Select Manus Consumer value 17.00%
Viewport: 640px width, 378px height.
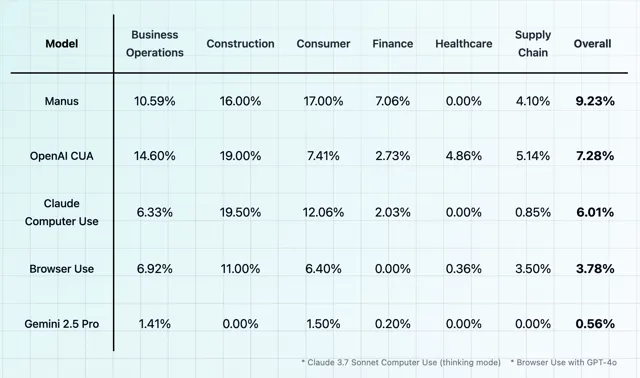323,101
